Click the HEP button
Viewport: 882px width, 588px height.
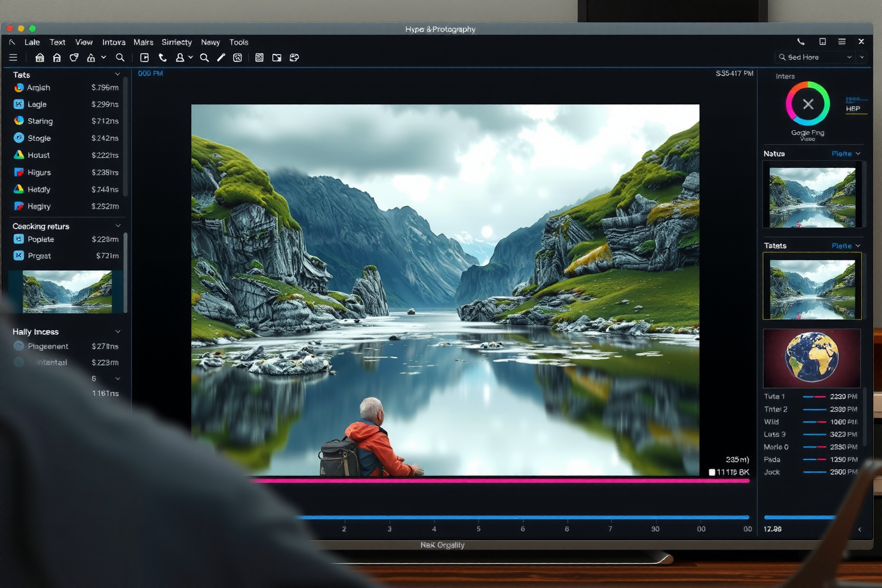click(x=853, y=109)
